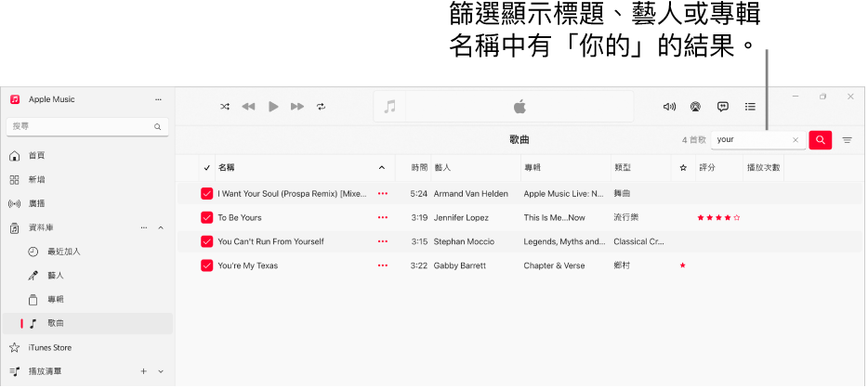Sort by the 名稱 column header

pos(226,167)
